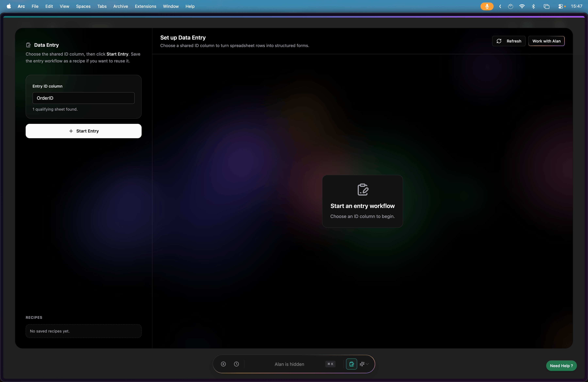The height and width of the screenshot is (382, 588).
Task: Click the timer-like icon in menu bar
Action: [x=510, y=6]
